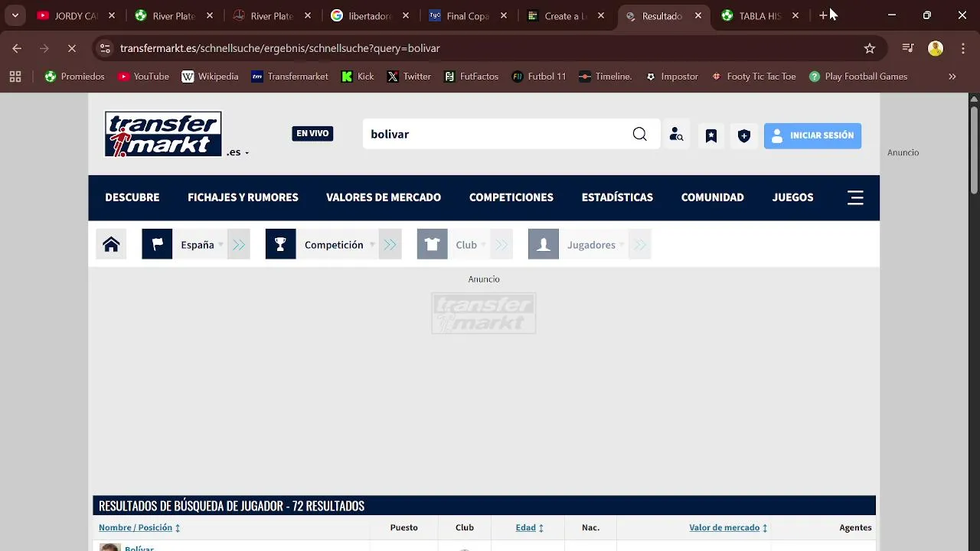Click the shirt icon beside Club
Screen dimensions: 980x551
(432, 245)
